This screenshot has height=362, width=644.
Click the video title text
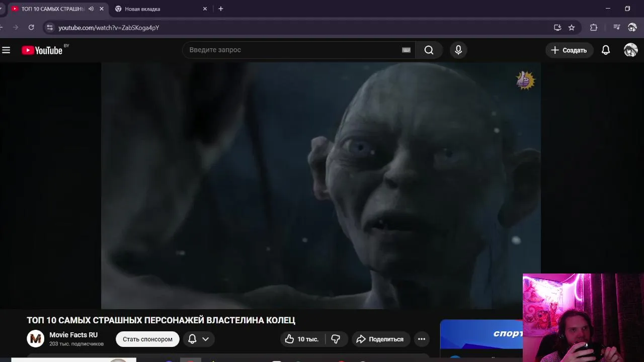pos(161,320)
